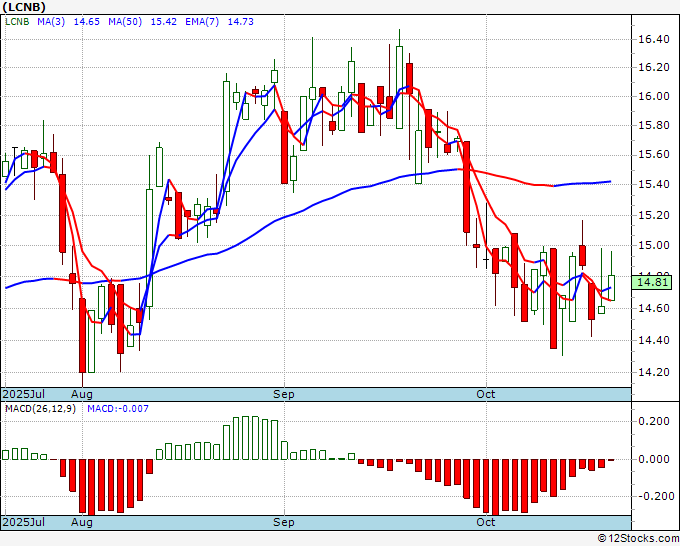This screenshot has width=680, height=546.
Task: Click the 15.80 price axis label
Action: 654,126
